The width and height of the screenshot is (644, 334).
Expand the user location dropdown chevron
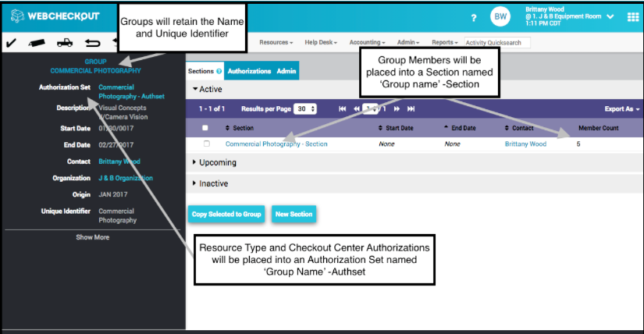[x=610, y=17]
